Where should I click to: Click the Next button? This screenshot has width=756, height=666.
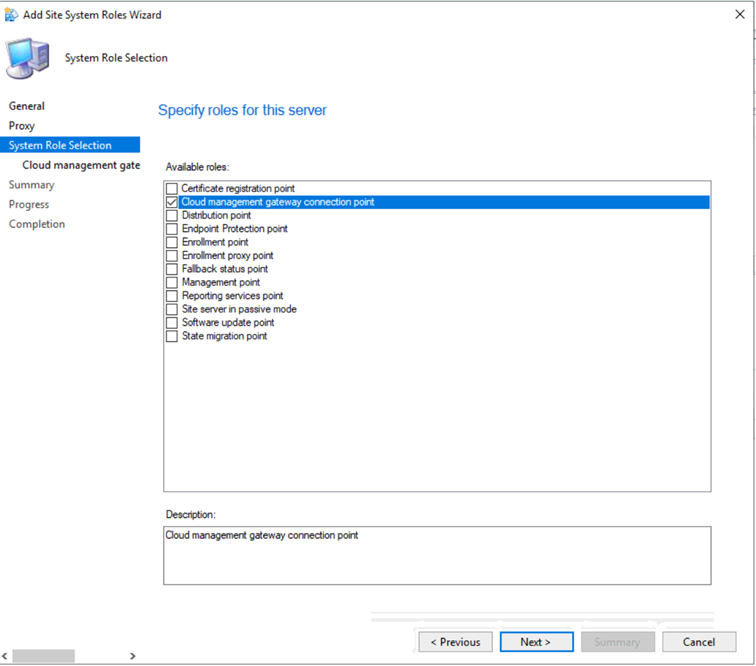536,642
